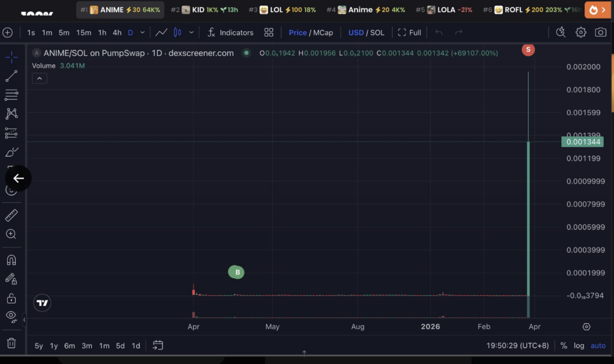Collapse the volume legend chevron
614x364 pixels.
click(x=39, y=79)
